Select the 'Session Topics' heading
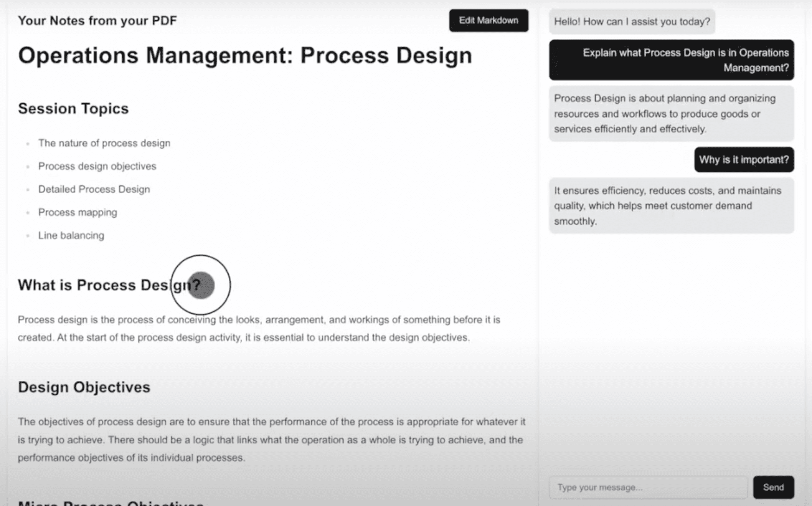This screenshot has height=506, width=812. click(x=73, y=109)
